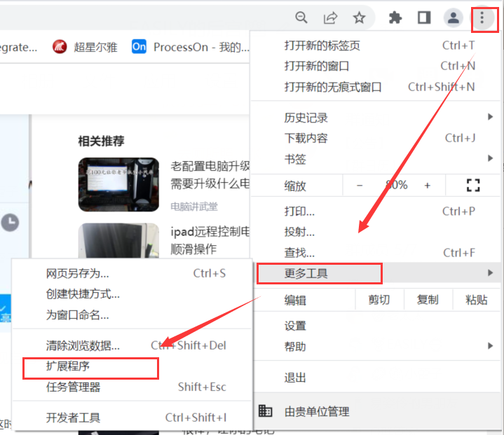This screenshot has width=504, height=435.
Task: Open the Chrome three-dot menu button
Action: pos(482,18)
